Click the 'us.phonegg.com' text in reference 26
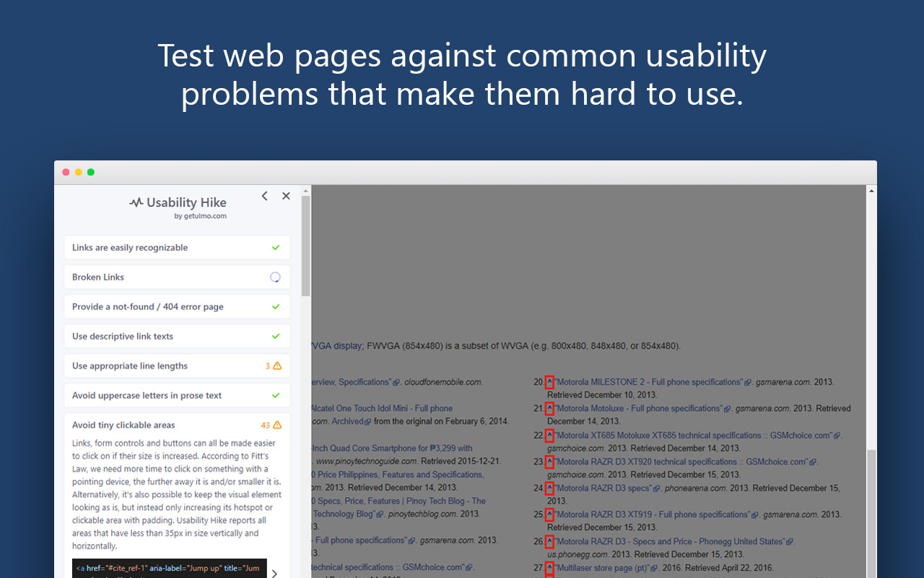924x578 pixels. [576, 554]
